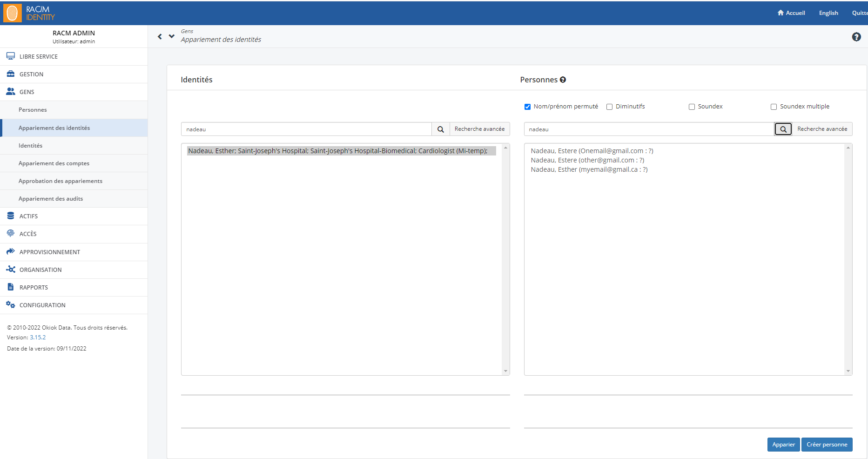
Task: Enable the Soundex checkbox
Action: coord(692,107)
